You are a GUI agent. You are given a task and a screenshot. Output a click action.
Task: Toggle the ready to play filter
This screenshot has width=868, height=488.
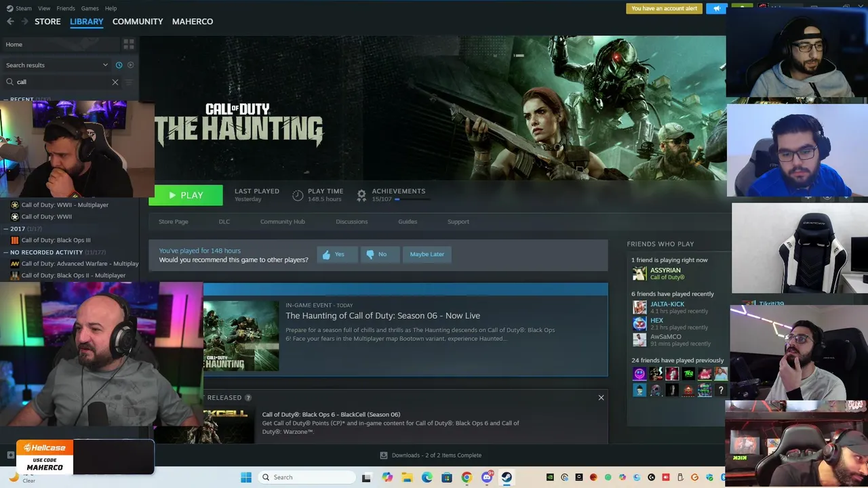[131, 65]
